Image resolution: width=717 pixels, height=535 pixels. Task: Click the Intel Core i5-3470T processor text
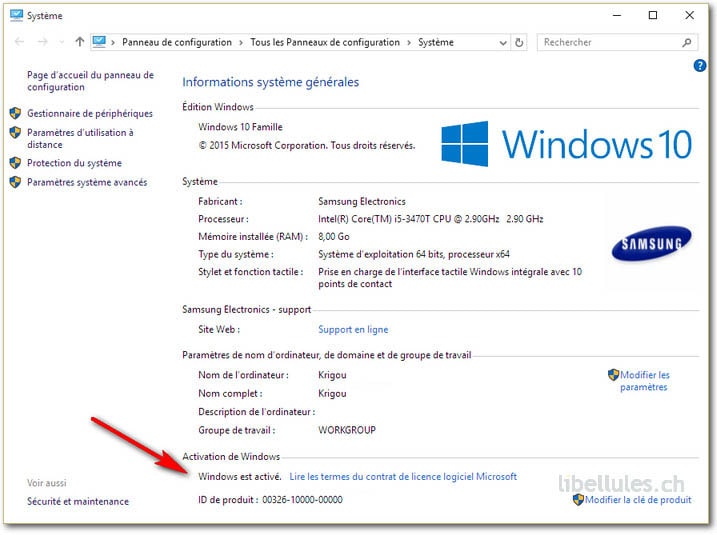(x=431, y=219)
